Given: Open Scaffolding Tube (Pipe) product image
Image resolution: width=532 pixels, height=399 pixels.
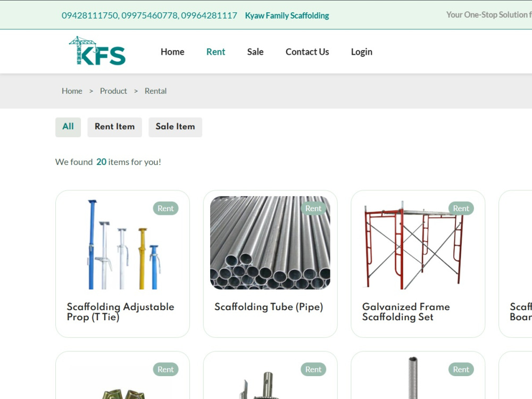Looking at the screenshot, I should (x=270, y=243).
